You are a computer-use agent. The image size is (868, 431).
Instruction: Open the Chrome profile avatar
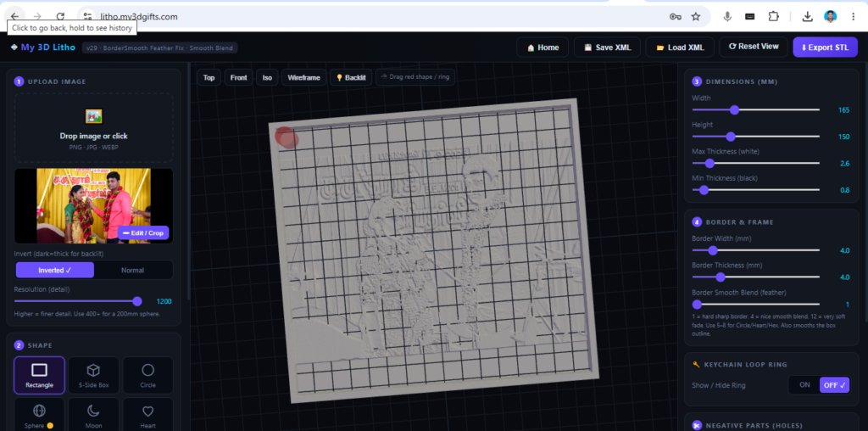coord(831,17)
